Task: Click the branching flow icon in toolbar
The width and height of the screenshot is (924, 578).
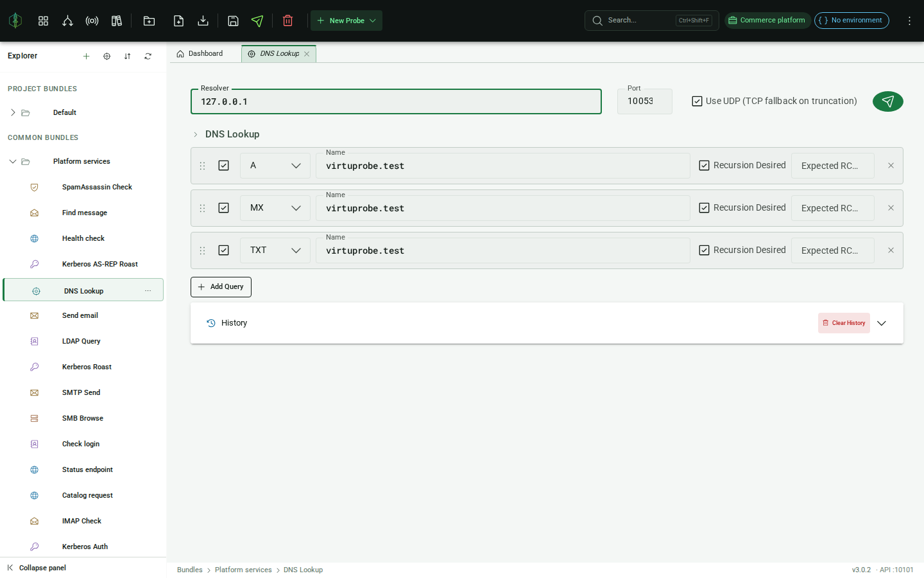Action: (67, 21)
